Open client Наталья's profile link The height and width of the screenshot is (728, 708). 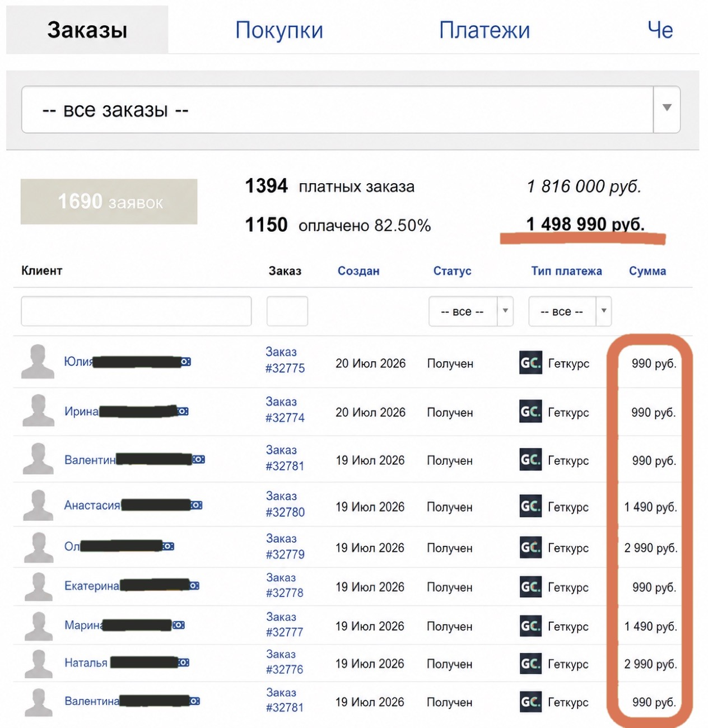(x=86, y=662)
